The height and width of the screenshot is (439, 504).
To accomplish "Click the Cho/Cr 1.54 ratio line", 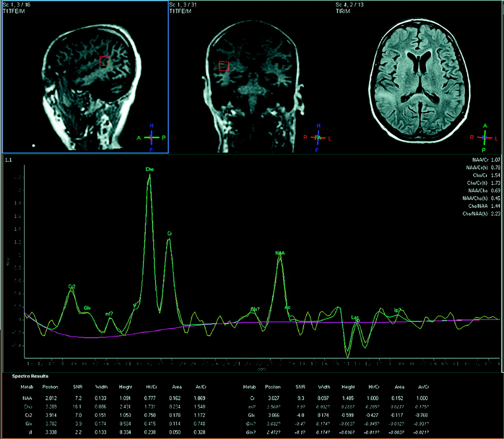I will coord(487,175).
